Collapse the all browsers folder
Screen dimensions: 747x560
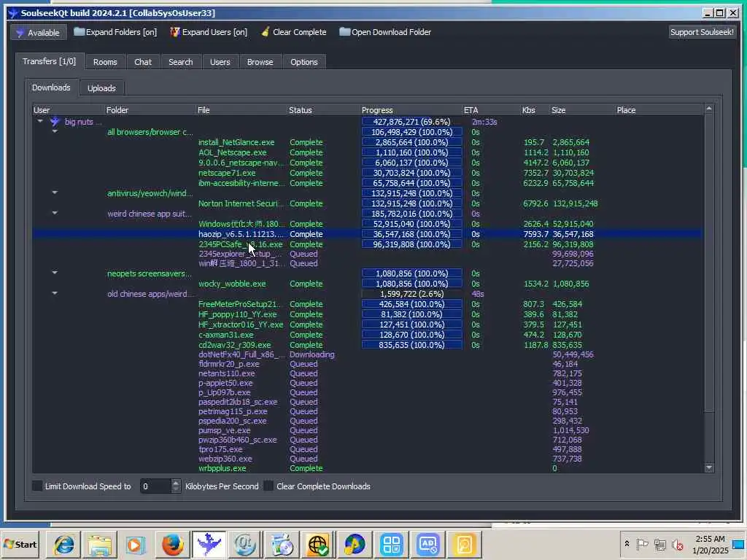coord(55,131)
